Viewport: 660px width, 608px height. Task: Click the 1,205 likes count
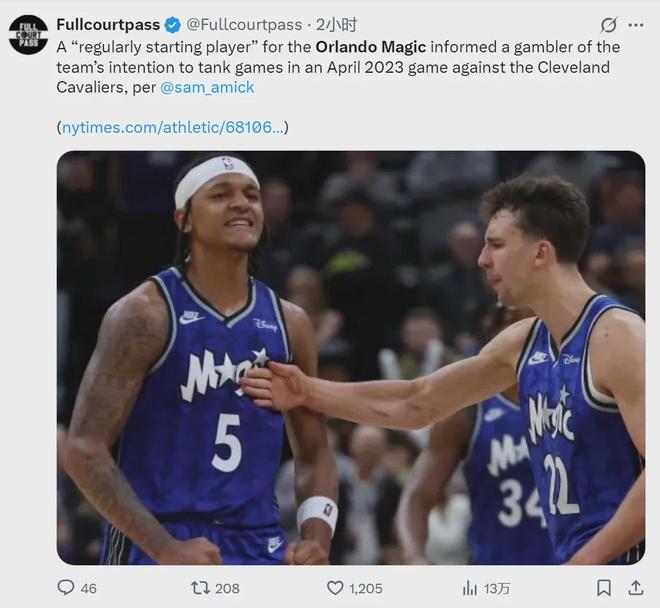point(365,588)
